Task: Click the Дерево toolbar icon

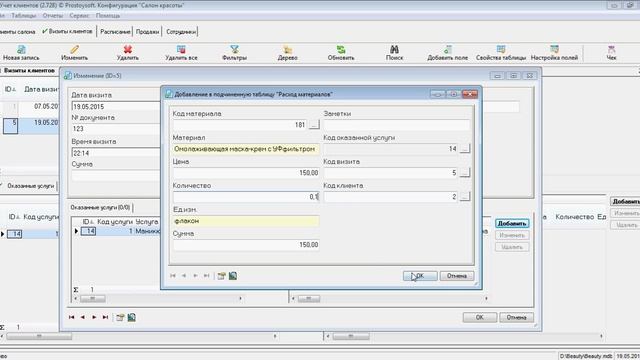Action: (287, 50)
